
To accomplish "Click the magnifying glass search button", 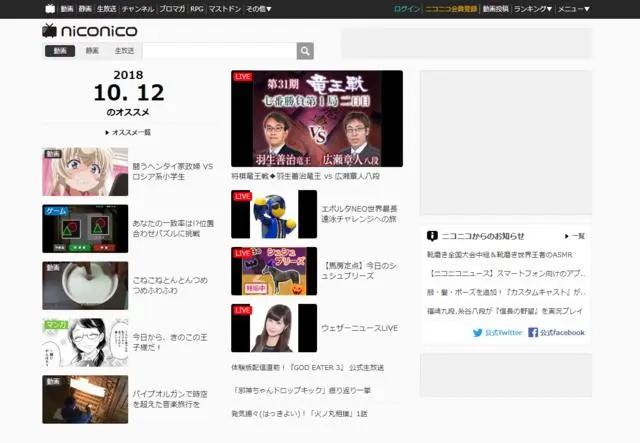I will pos(305,51).
